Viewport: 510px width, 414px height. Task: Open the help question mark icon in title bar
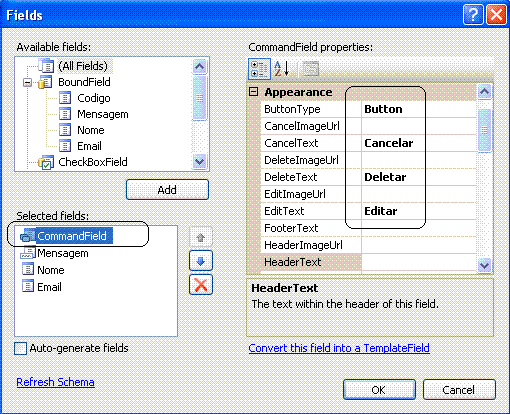[x=473, y=15]
